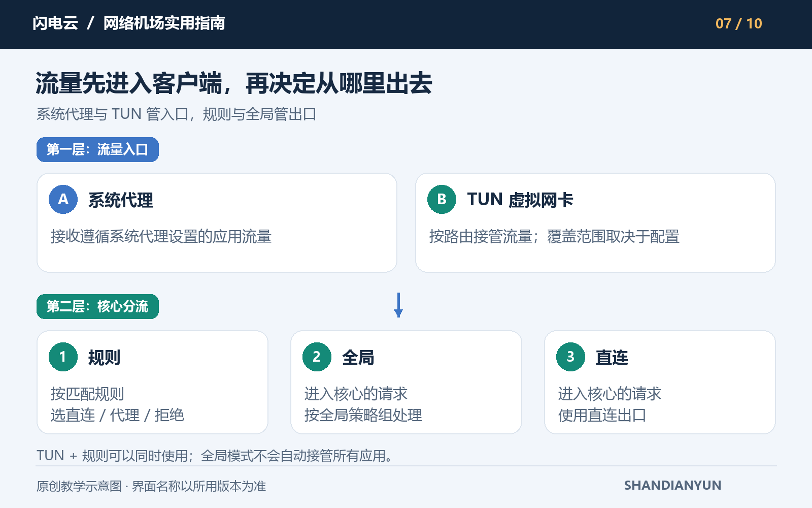Click text 按路由接管流量;覆盖范围取决于配置
Viewport: 812px width, 508px height.
(554, 237)
